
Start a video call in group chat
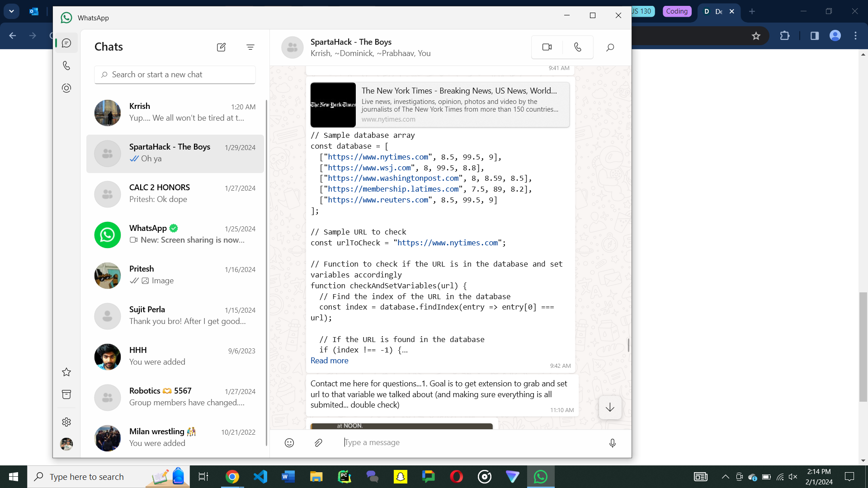(547, 47)
